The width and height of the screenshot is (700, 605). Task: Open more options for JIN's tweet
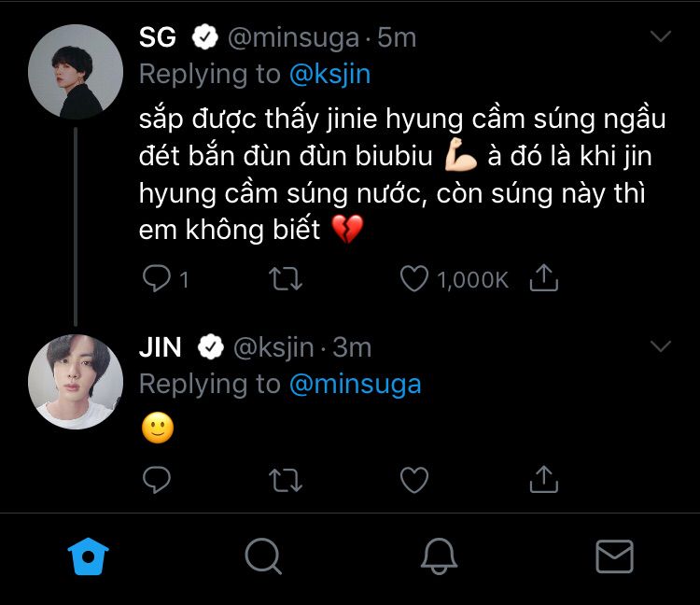pyautogui.click(x=660, y=347)
